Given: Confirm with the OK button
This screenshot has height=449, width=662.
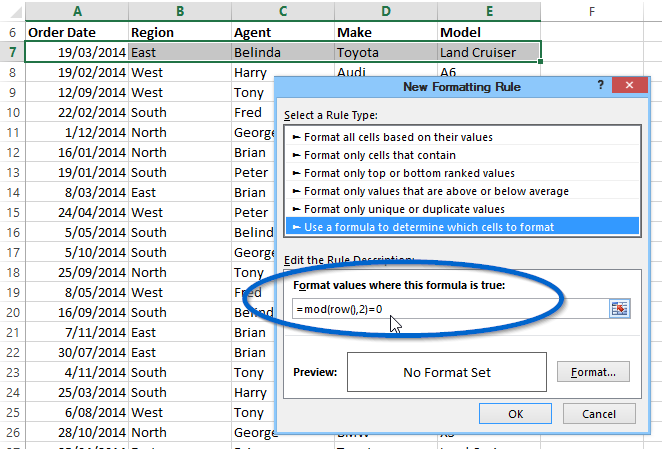Looking at the screenshot, I should [515, 414].
